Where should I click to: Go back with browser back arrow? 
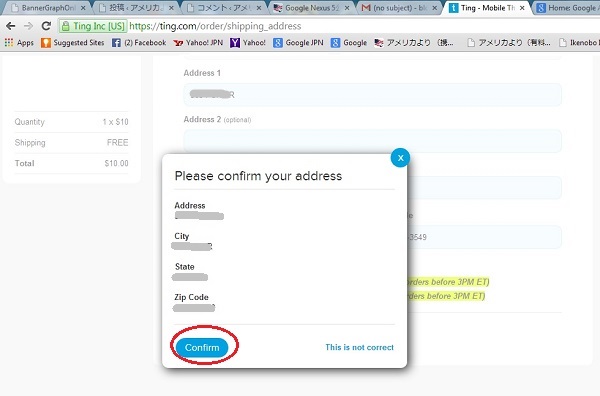(11, 26)
